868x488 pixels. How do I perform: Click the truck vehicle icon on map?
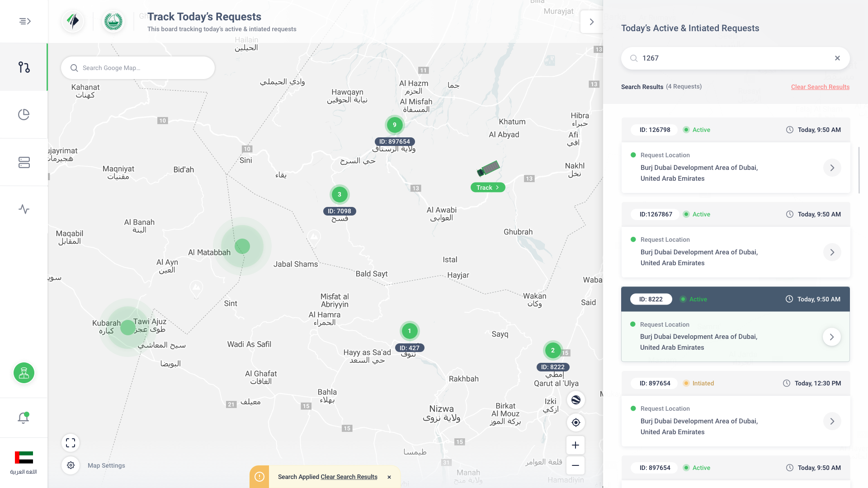[x=488, y=169]
